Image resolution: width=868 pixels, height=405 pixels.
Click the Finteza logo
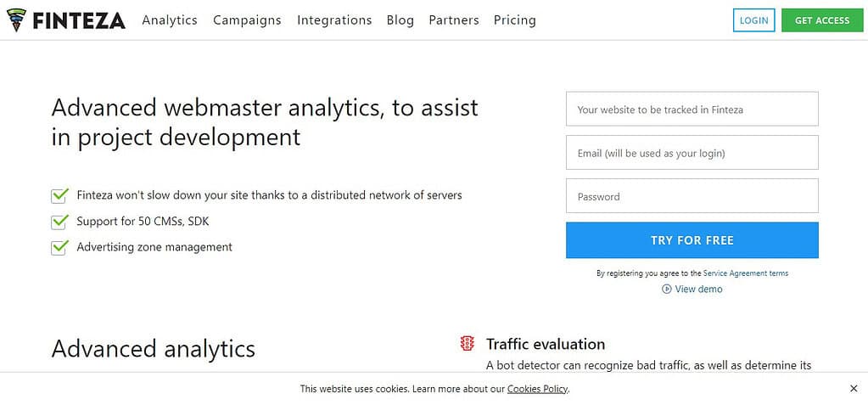tap(66, 20)
